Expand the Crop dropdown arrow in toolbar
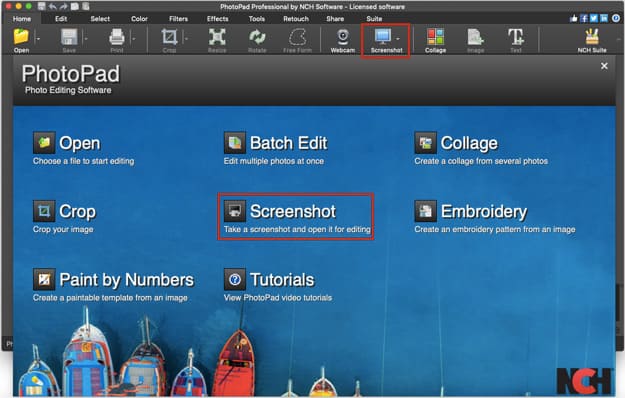This screenshot has height=398, width=625. (x=186, y=39)
